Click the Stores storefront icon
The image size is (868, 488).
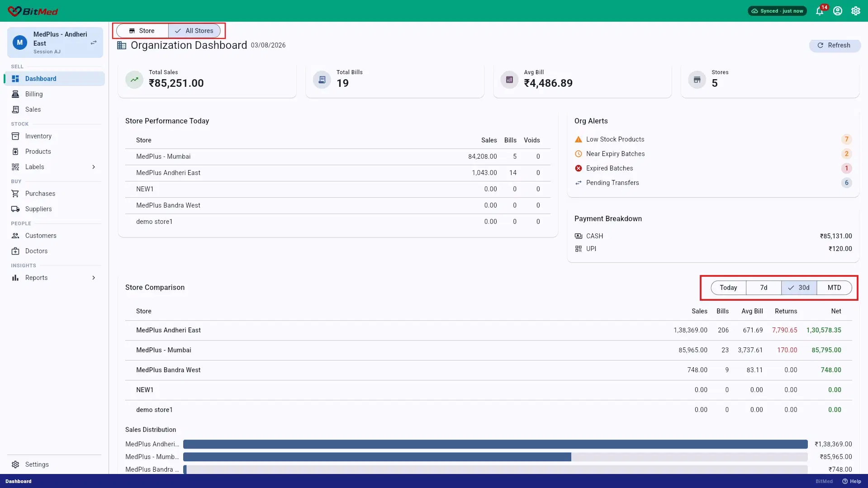pyautogui.click(x=697, y=80)
